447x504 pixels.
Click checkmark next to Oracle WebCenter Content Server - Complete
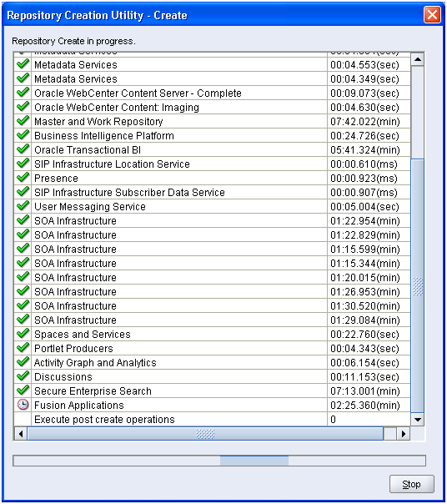(23, 93)
